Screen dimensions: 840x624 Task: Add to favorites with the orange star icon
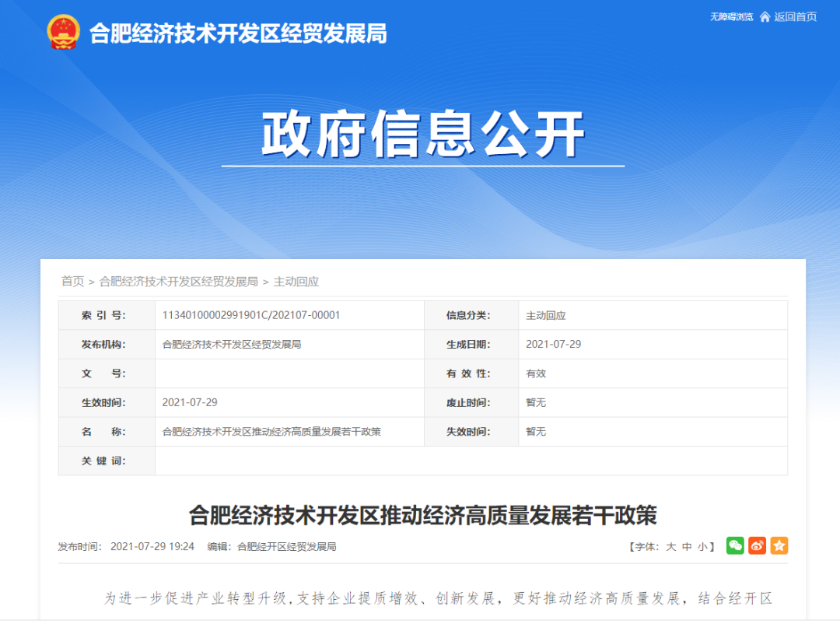(779, 545)
